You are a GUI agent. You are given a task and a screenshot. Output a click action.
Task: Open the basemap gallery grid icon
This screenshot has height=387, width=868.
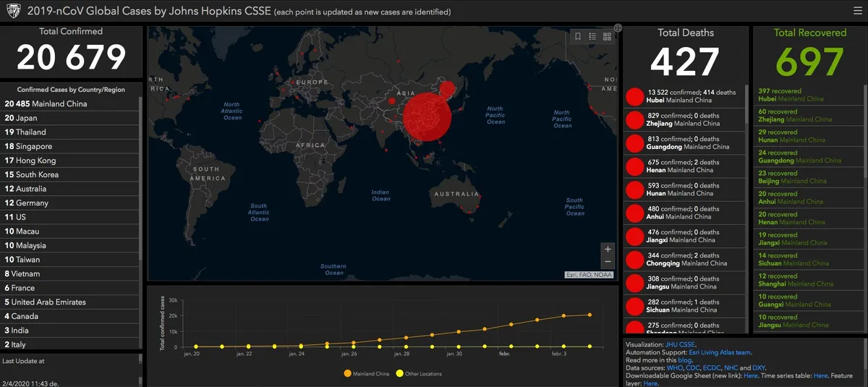click(607, 36)
